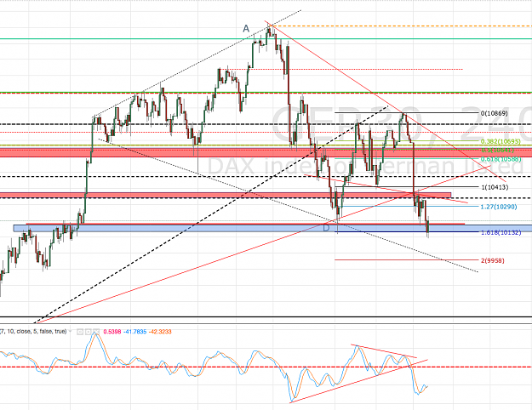
Task: Select the 'A' text label at the chart top
Action: coord(246,28)
